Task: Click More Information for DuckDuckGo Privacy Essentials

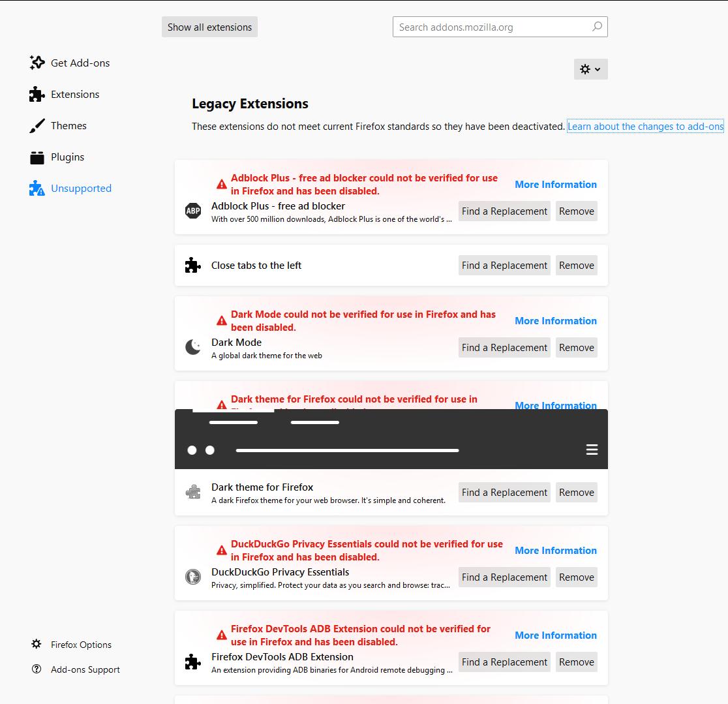Action: (x=556, y=550)
